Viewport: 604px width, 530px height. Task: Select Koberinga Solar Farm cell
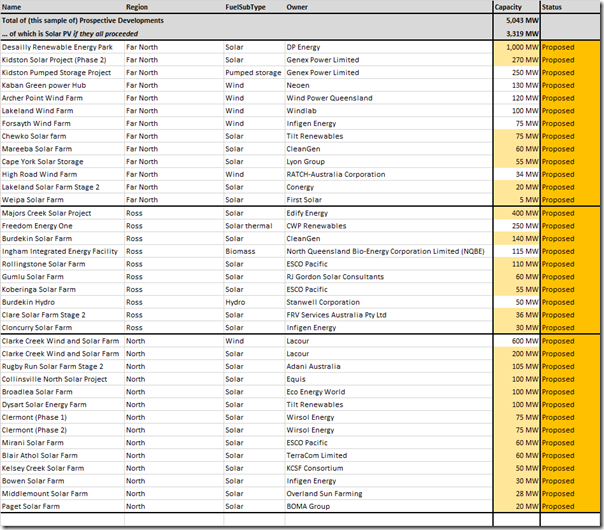62,289
